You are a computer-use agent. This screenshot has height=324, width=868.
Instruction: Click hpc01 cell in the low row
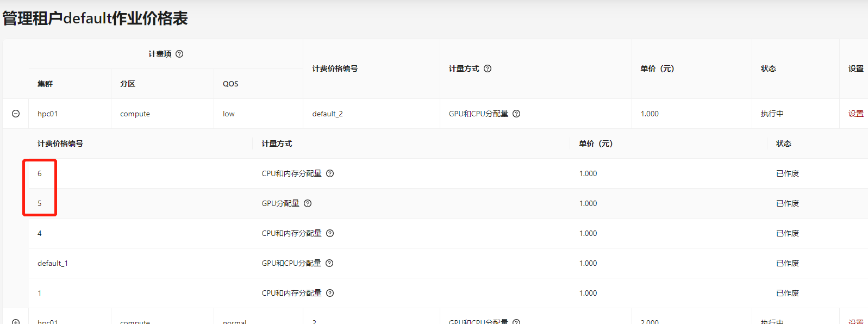click(x=47, y=114)
